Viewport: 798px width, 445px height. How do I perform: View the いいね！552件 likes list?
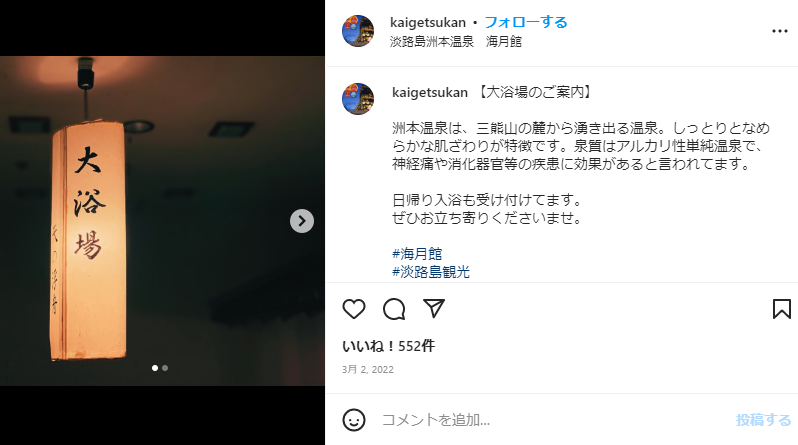point(388,346)
